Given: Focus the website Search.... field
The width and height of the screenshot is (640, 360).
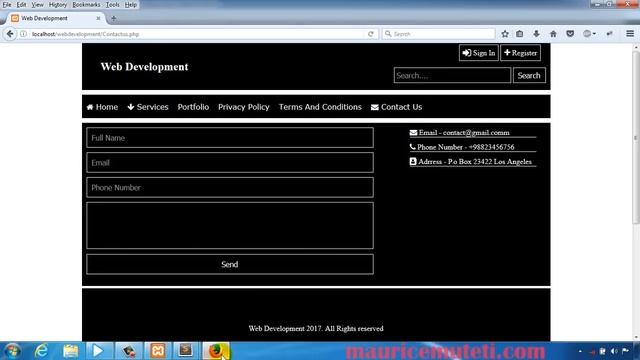Looking at the screenshot, I should tap(452, 76).
